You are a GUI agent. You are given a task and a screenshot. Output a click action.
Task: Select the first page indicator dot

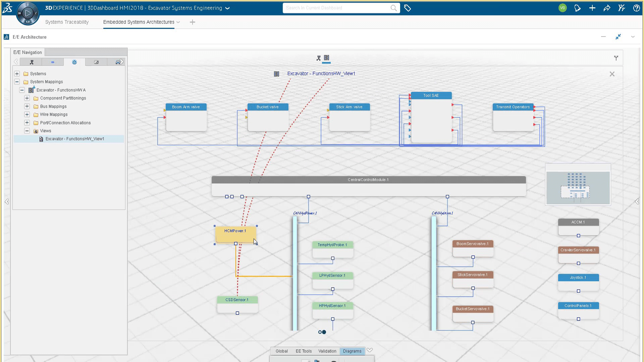pos(320,332)
